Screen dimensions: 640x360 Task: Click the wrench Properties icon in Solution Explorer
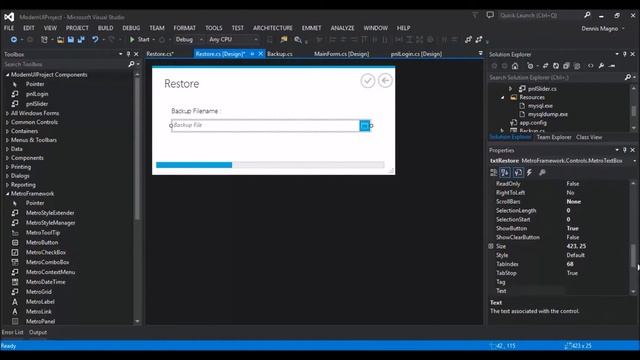[x=601, y=66]
